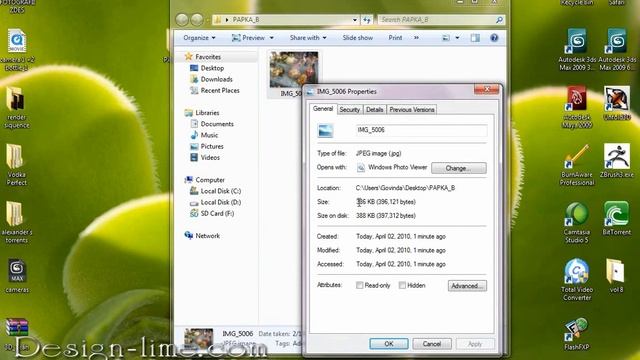Click the Explorer forward arrow button

pos(197,19)
